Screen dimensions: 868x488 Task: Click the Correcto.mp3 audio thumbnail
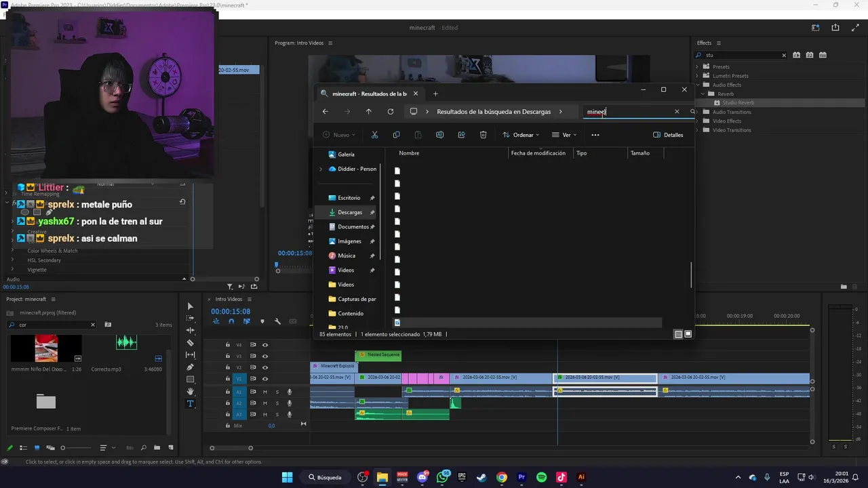click(126, 342)
